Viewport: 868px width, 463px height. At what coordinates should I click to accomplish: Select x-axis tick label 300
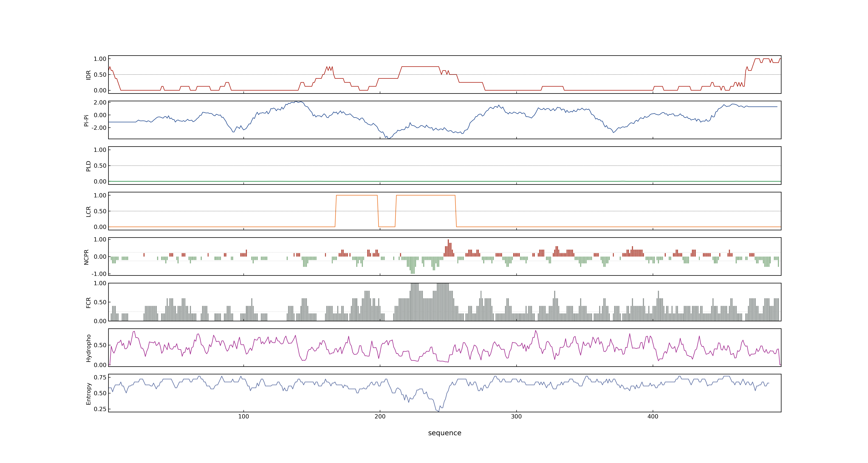point(516,416)
